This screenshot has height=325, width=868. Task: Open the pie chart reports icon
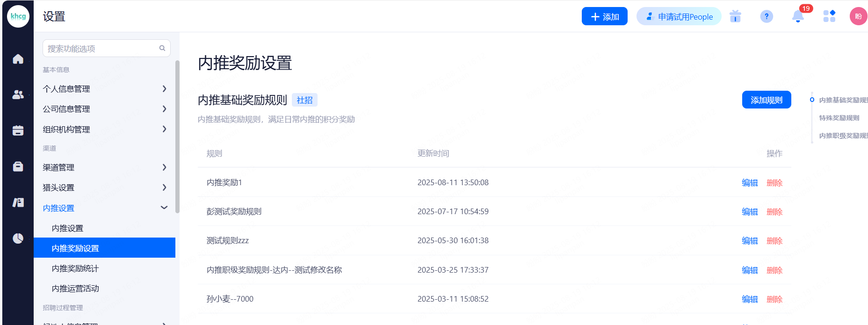(x=18, y=238)
